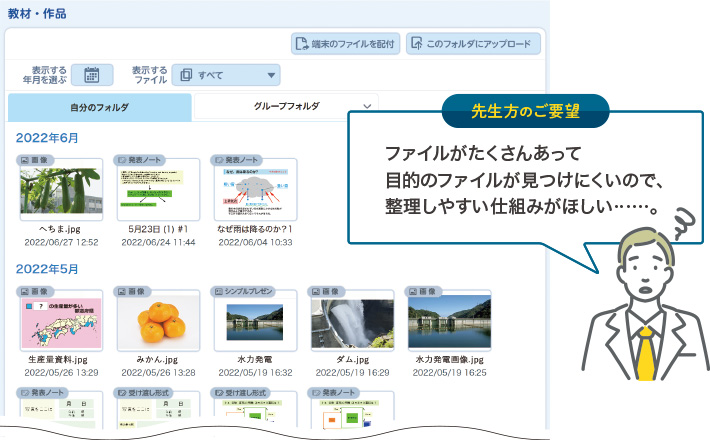This screenshot has height=440, width=710.
Task: Select the 2022年6月 section heading
Action: (47, 138)
